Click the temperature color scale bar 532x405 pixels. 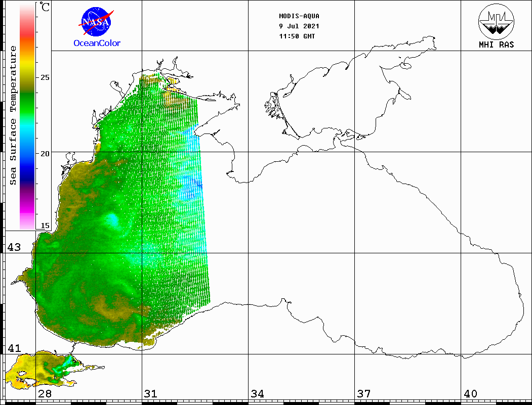tap(27, 116)
